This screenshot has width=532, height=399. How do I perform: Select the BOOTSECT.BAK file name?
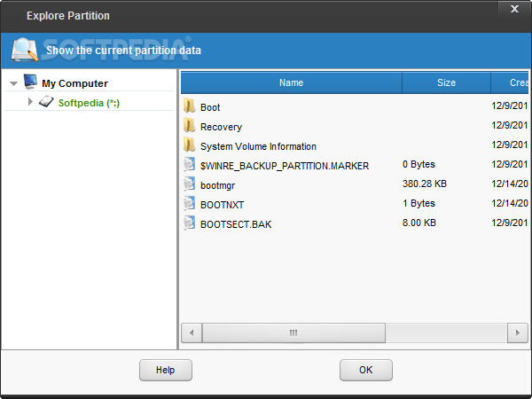coord(236,224)
